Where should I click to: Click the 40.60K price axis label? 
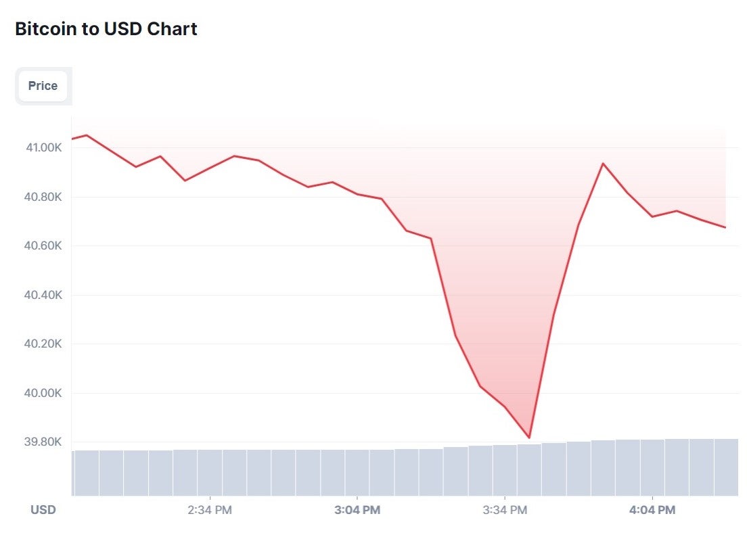[x=43, y=246]
